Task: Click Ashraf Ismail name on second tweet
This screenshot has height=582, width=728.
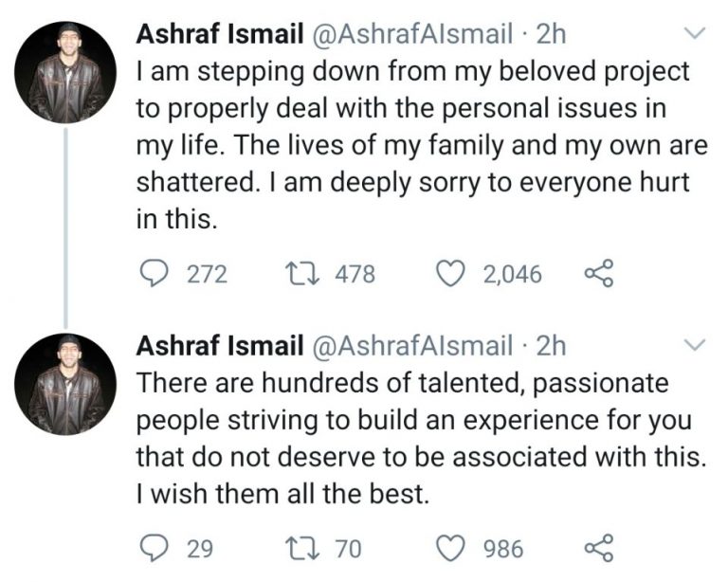Action: (x=220, y=346)
